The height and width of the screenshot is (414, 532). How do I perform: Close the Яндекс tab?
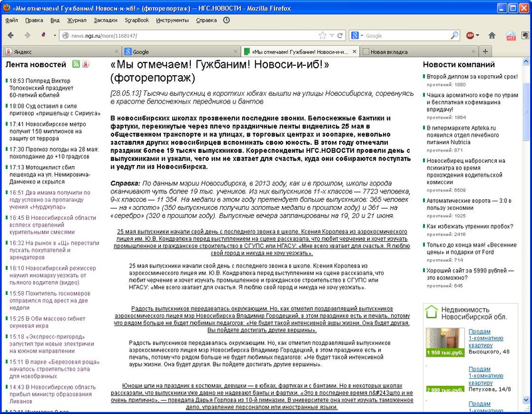116,52
